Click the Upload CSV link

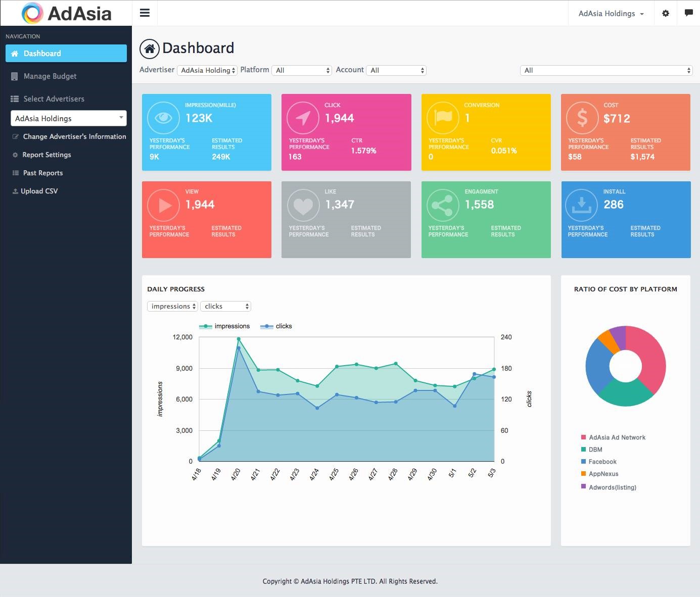(39, 191)
